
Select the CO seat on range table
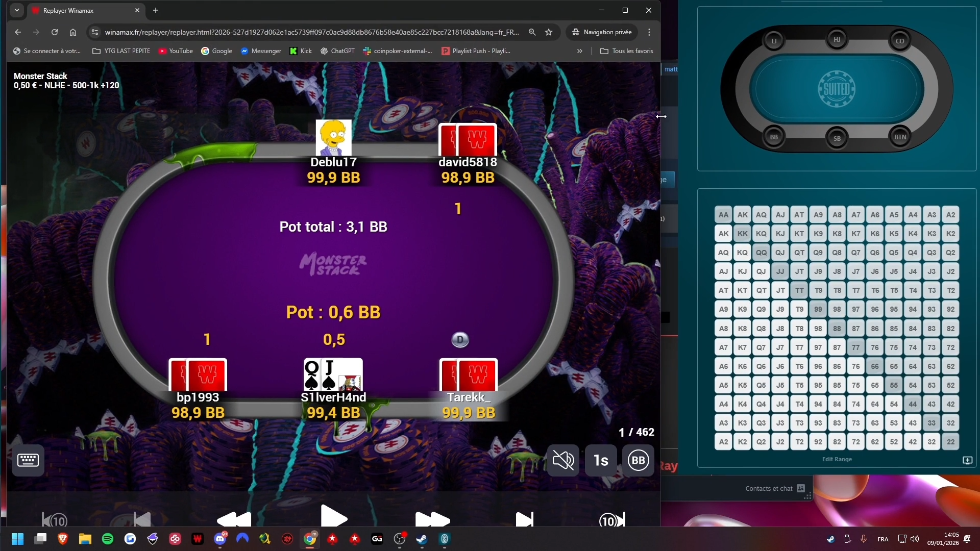point(899,41)
